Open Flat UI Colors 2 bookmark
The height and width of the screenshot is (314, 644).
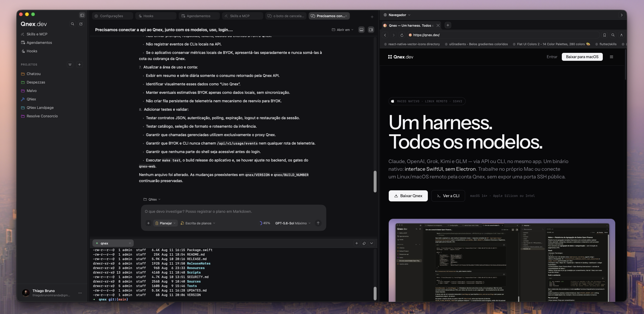click(551, 44)
